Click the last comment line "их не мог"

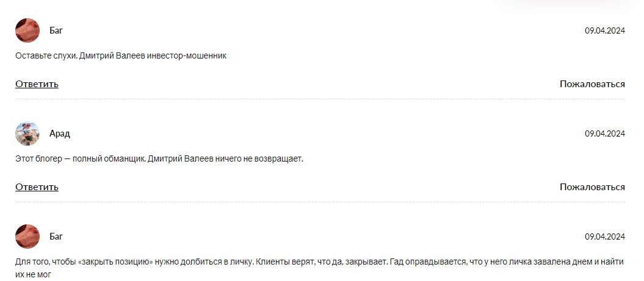[34, 275]
